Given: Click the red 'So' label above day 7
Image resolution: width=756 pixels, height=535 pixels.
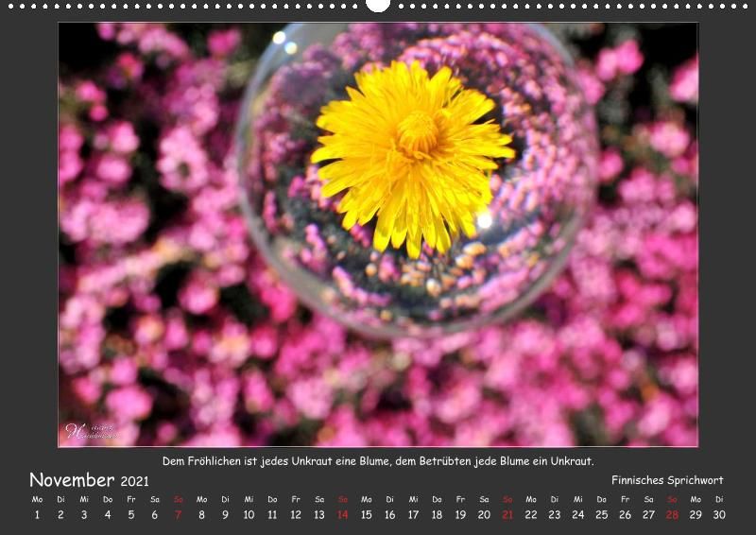Looking at the screenshot, I should (178, 499).
